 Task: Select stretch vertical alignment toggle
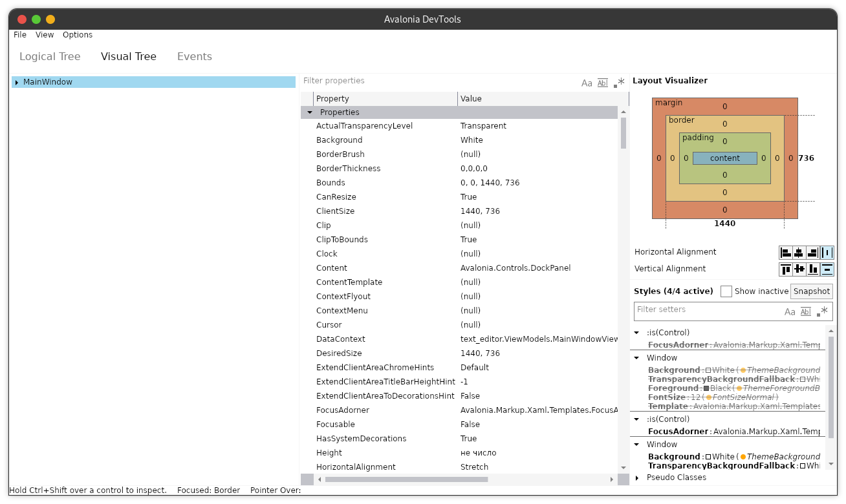click(827, 269)
